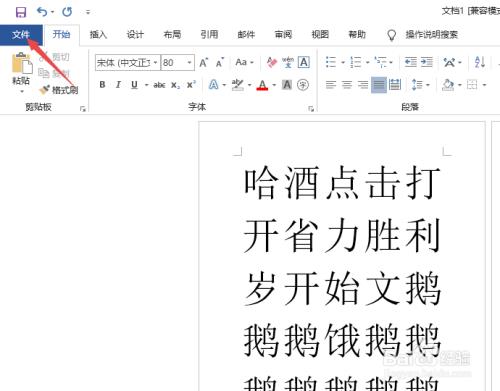Open the 帮助 (Help) tab

tap(357, 34)
